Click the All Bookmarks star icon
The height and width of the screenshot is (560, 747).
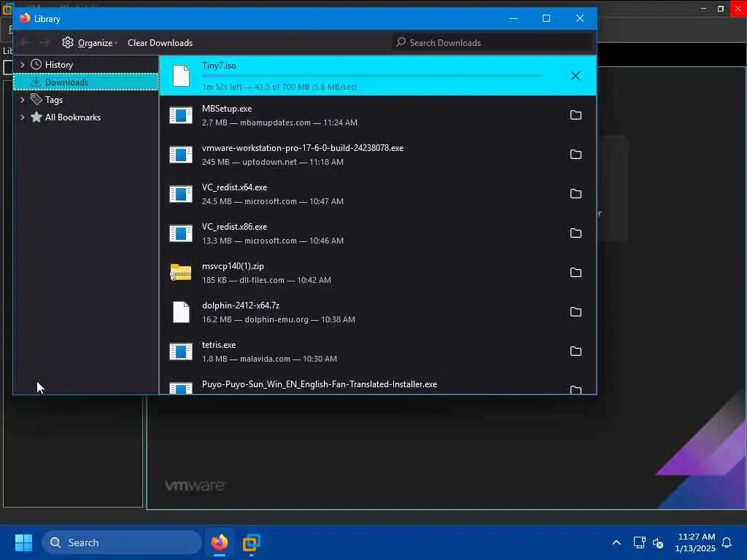[36, 117]
